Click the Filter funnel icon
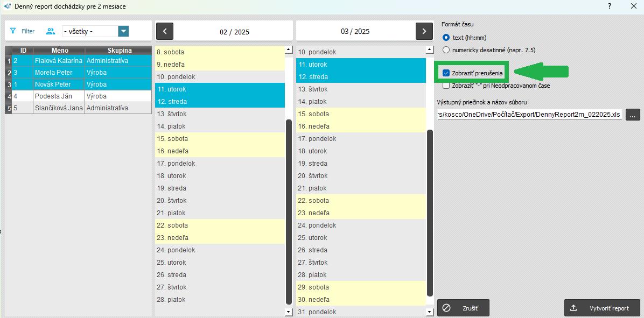 13,31
